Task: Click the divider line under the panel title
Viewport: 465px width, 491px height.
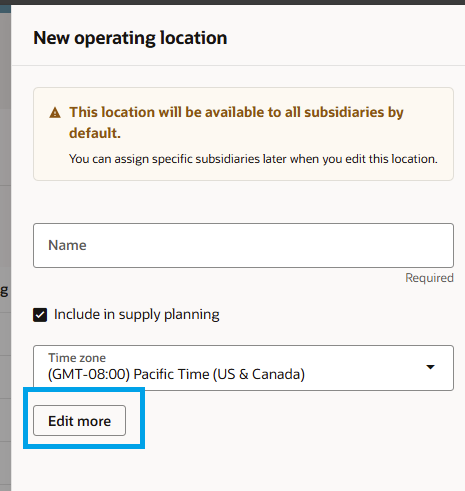Action: tap(238, 66)
